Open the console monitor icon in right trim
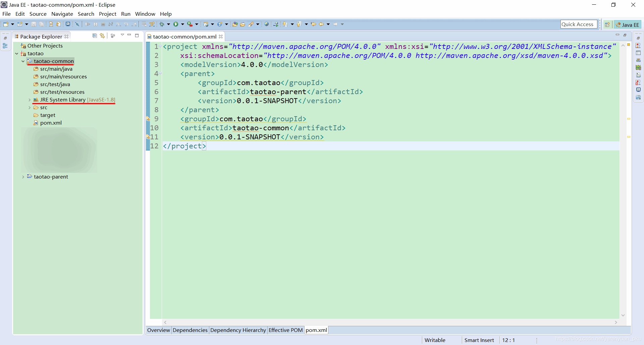The height and width of the screenshot is (345, 644). [638, 90]
